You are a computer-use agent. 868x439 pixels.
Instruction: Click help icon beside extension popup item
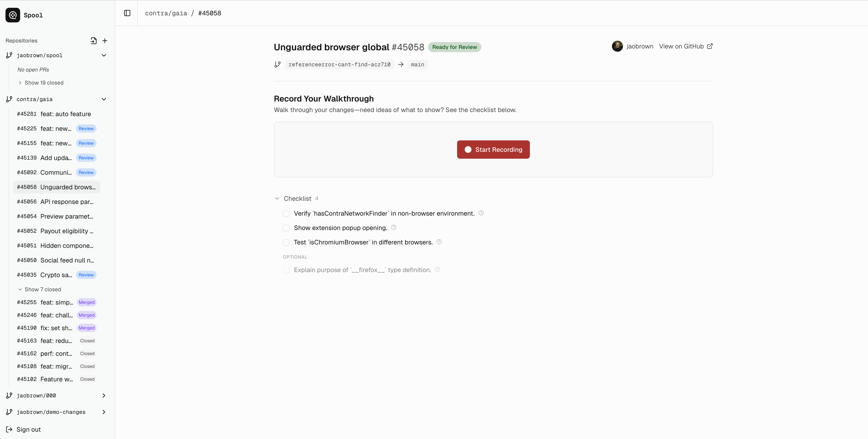point(394,228)
